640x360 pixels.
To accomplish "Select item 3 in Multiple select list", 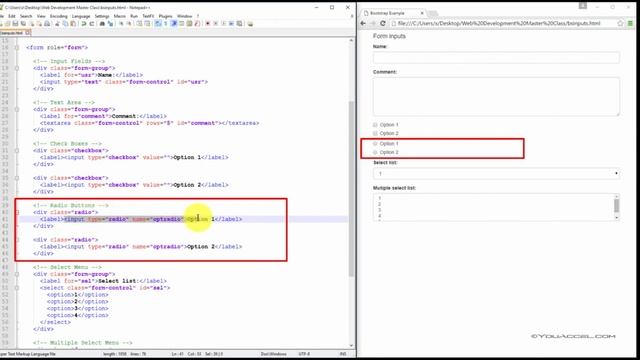I will pos(379,210).
